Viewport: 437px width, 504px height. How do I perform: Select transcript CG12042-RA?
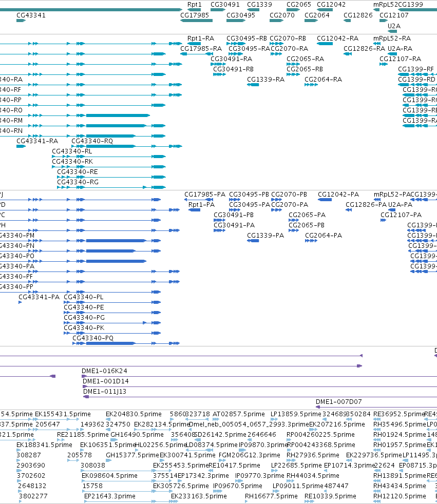tap(338, 38)
